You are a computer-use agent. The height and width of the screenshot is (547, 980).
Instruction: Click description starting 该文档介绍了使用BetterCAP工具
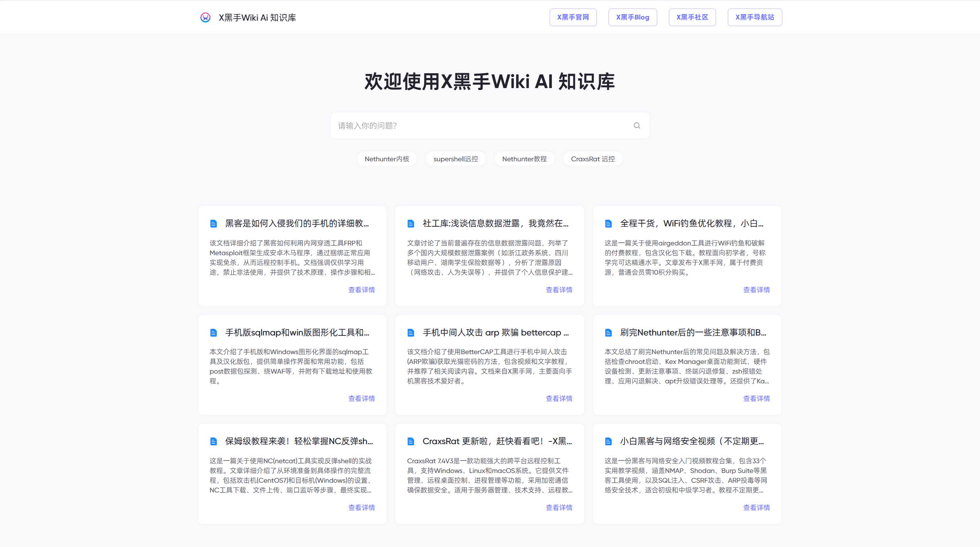pyautogui.click(x=490, y=366)
